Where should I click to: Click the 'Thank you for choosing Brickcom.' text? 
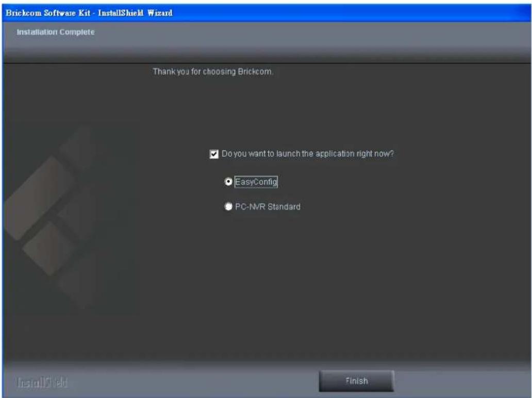(213, 72)
